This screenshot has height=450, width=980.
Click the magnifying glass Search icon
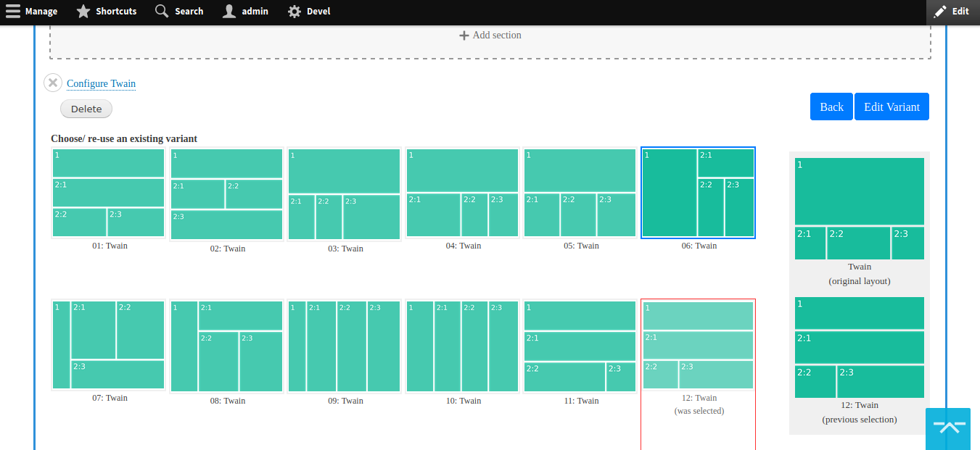coord(162,12)
